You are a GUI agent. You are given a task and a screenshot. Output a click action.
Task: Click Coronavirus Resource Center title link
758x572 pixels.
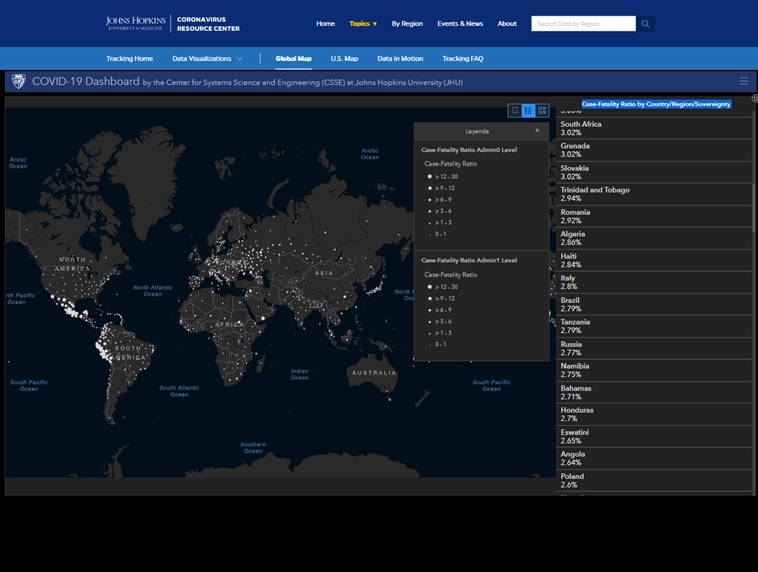pyautogui.click(x=208, y=24)
